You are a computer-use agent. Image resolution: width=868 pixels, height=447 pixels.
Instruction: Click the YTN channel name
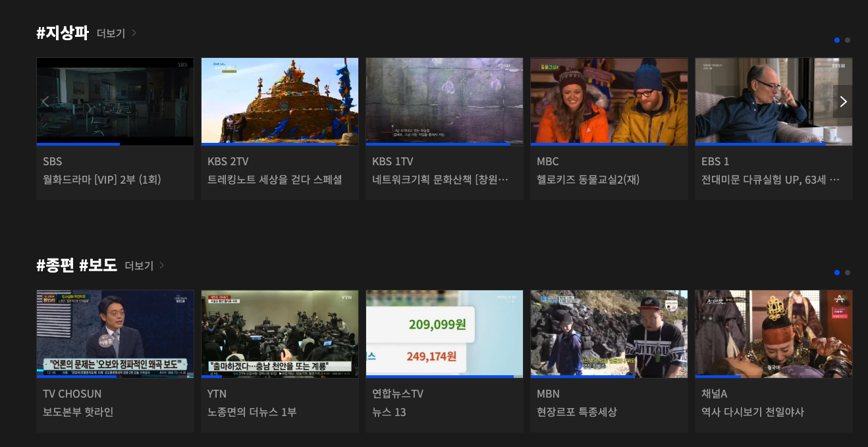(x=217, y=394)
